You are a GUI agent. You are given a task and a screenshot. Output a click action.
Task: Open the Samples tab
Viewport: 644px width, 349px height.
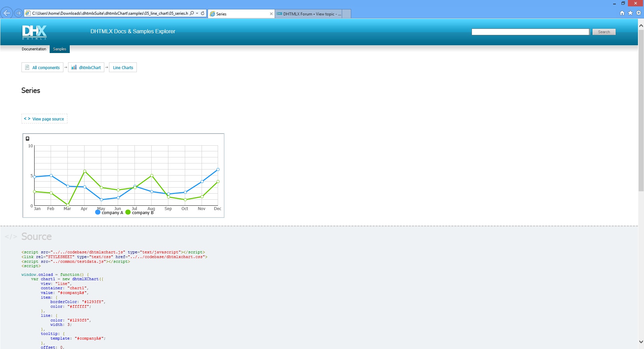(x=60, y=49)
